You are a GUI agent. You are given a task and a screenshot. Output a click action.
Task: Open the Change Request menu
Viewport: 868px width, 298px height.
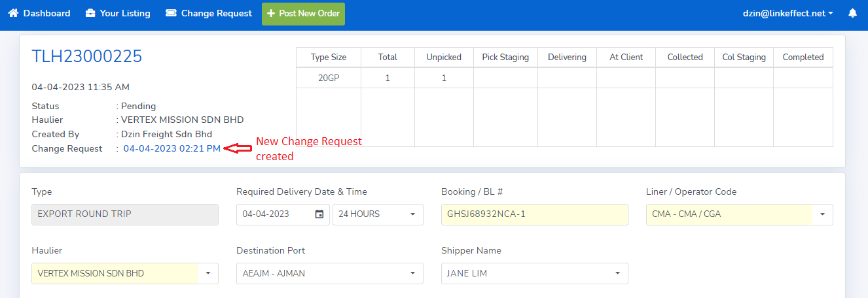pos(216,13)
